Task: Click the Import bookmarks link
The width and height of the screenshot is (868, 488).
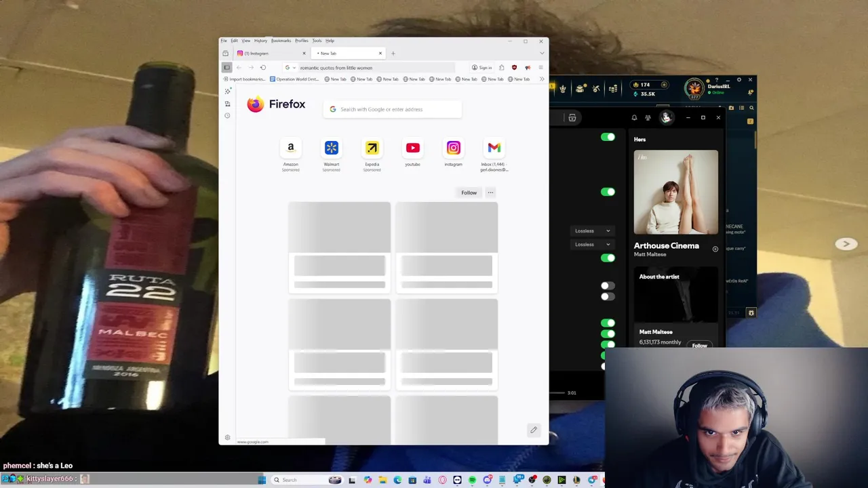Action: click(245, 79)
